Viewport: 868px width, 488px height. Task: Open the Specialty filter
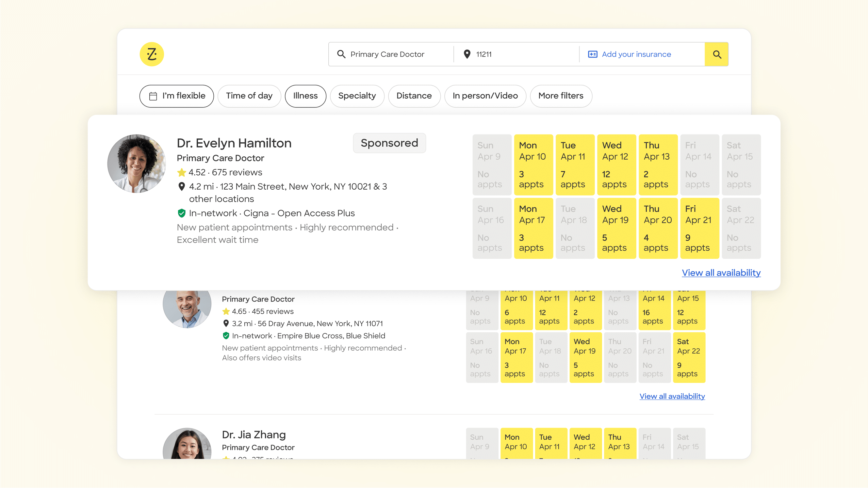357,96
